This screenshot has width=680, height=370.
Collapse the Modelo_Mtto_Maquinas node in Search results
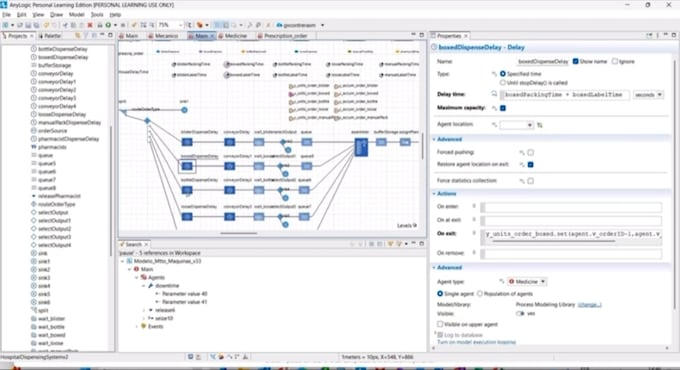pyautogui.click(x=123, y=261)
